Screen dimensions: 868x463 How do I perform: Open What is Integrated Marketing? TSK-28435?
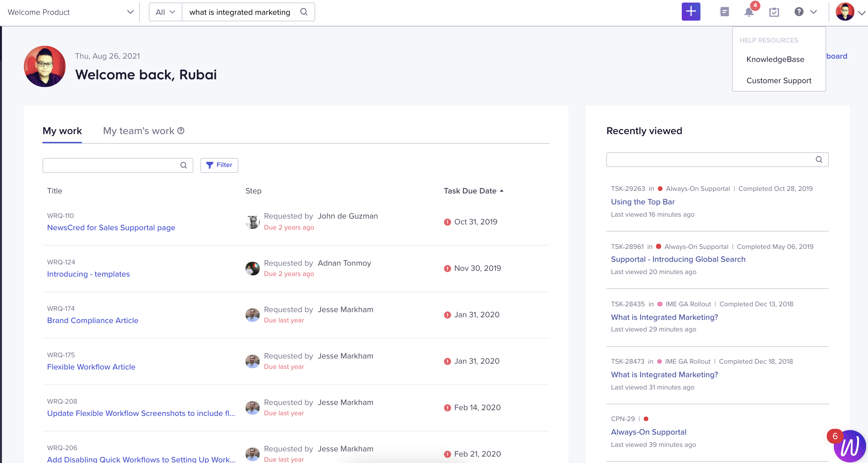tap(664, 317)
